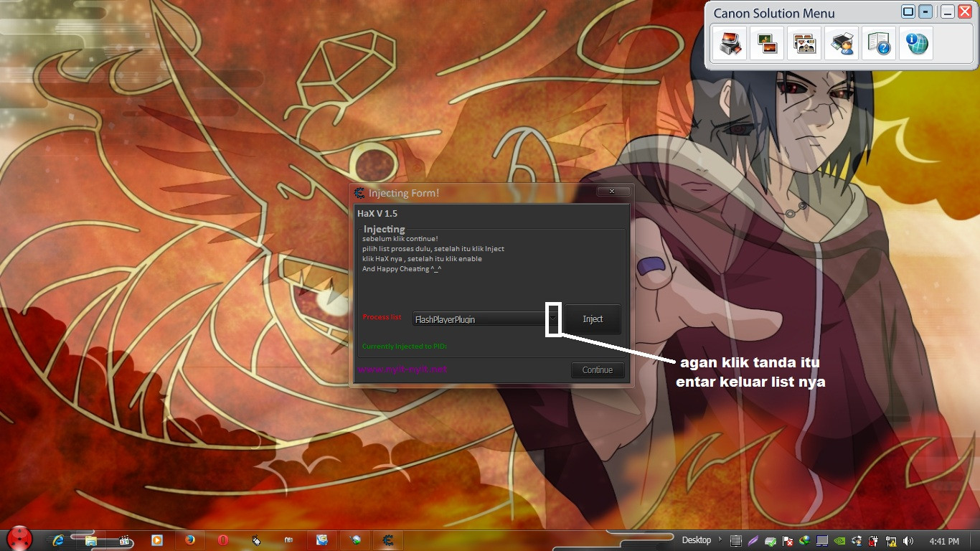
Task: Open the NEO taskbar item
Action: pyautogui.click(x=288, y=540)
